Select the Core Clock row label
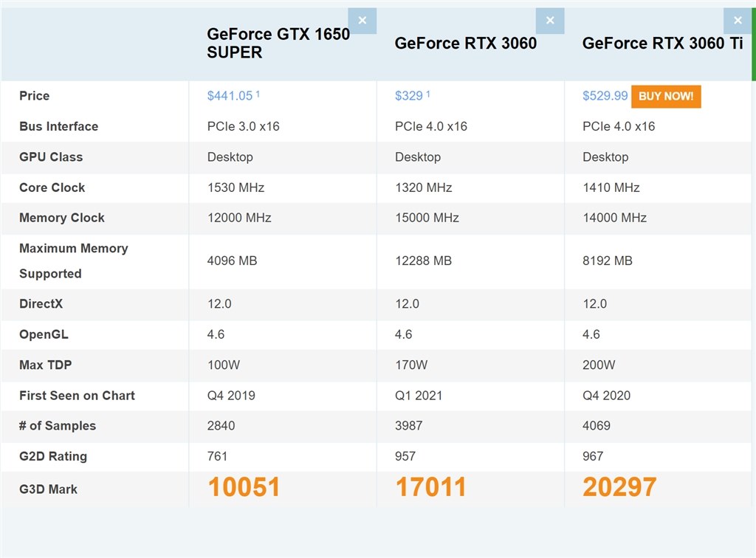756x558 pixels. (52, 187)
